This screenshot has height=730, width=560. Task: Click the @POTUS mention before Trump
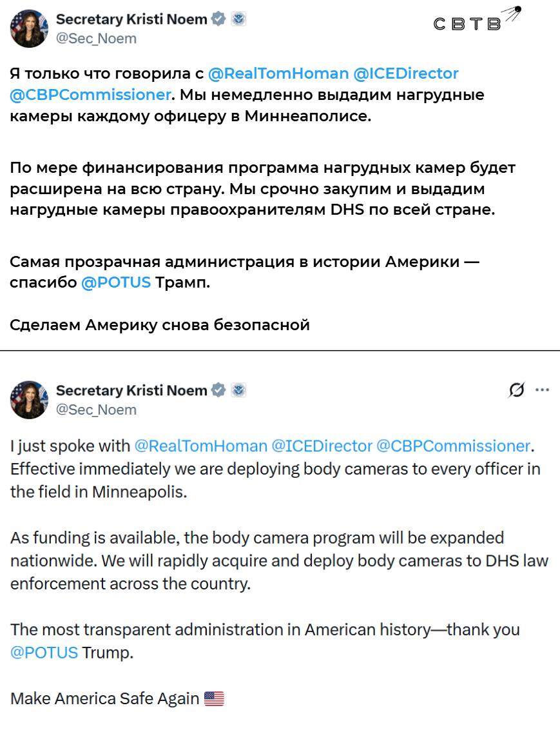point(44,652)
